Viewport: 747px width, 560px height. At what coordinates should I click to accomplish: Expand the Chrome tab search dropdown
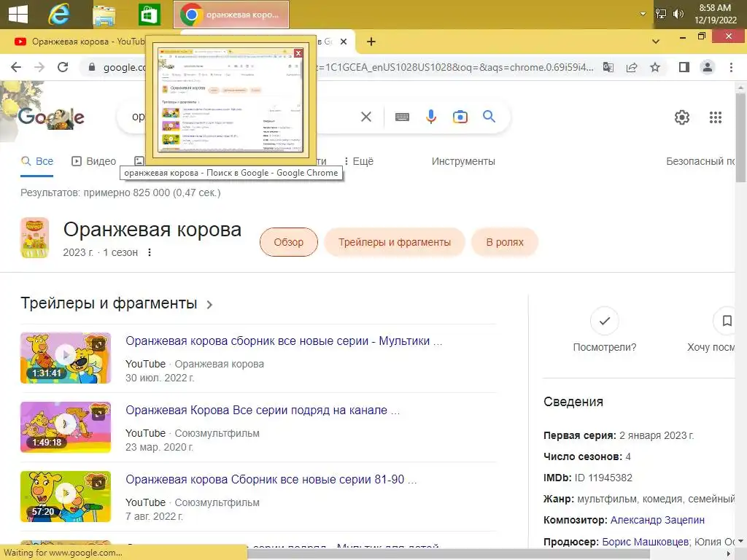[x=656, y=42]
